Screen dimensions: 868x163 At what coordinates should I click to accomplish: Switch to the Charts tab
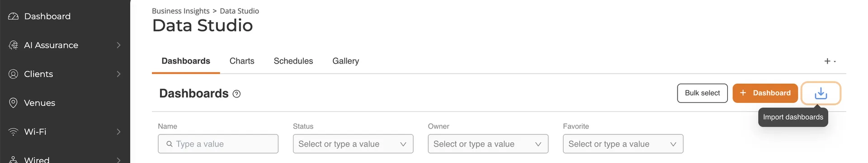click(x=242, y=61)
